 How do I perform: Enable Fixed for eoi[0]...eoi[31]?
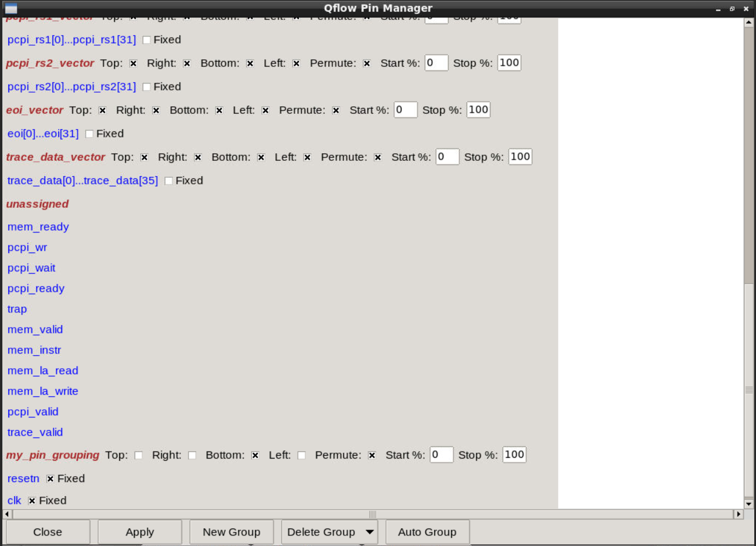pos(89,134)
